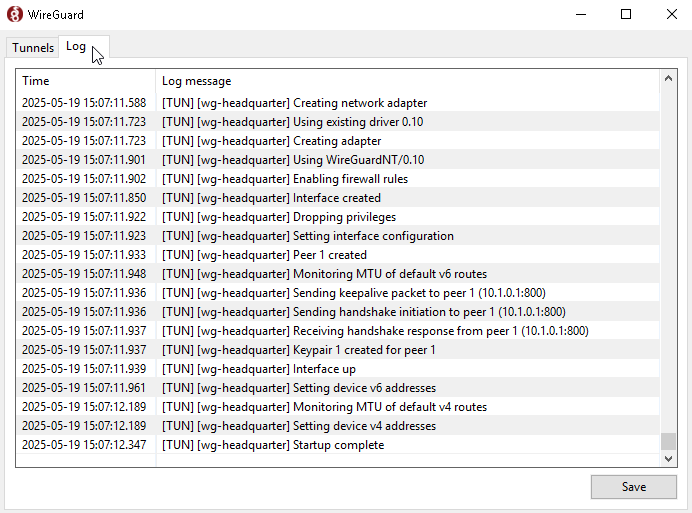Image resolution: width=692 pixels, height=513 pixels.
Task: Maximize the WireGuard window
Action: pos(626,15)
